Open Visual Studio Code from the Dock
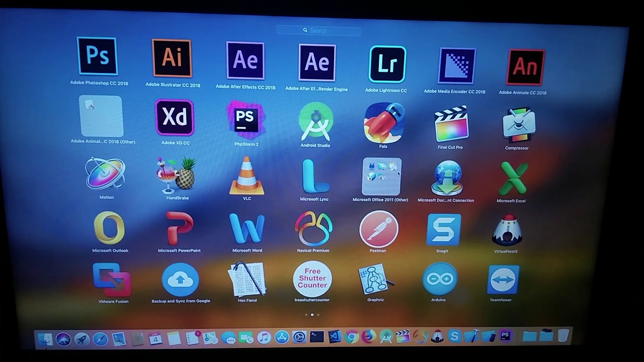The image size is (644, 362). point(335,336)
